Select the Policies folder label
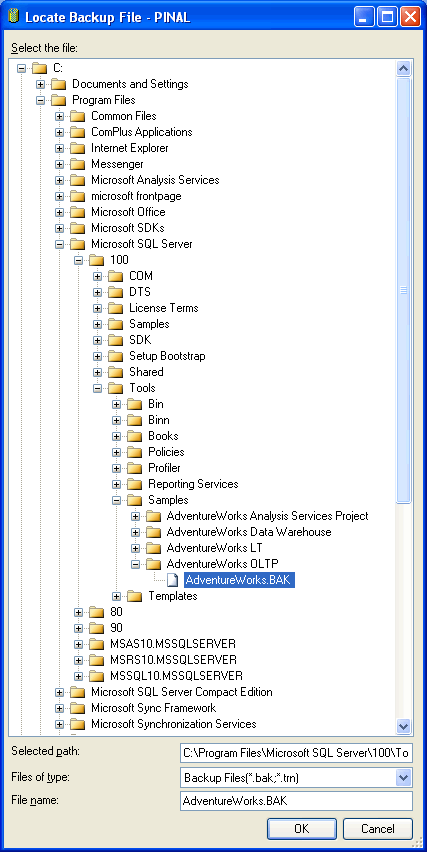The width and height of the screenshot is (427, 852). pos(166,452)
